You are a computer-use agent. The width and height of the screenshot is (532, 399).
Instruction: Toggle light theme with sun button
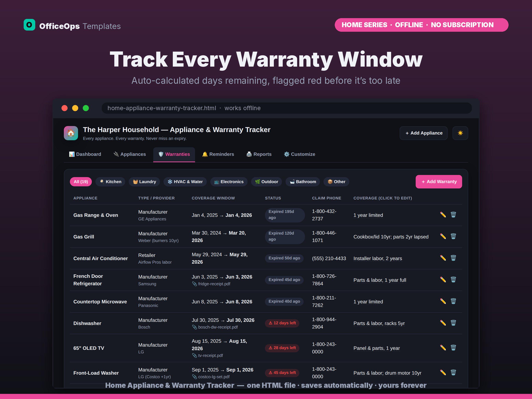460,133
